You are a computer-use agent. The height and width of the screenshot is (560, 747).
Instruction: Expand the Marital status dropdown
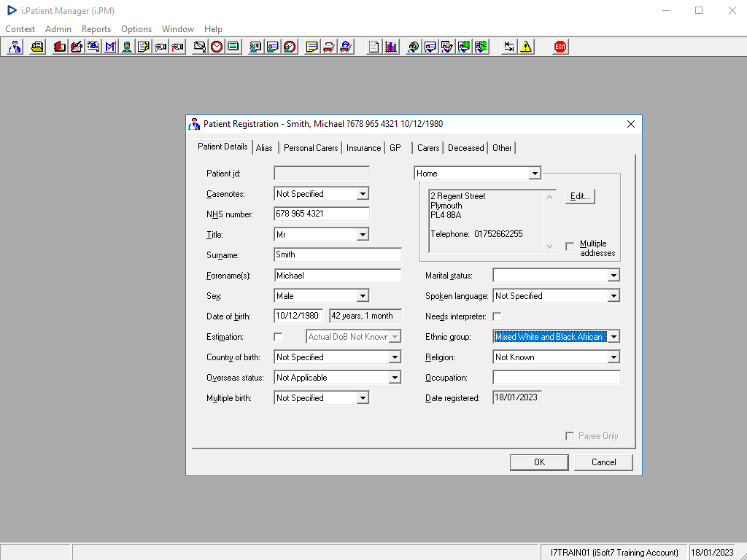click(614, 276)
